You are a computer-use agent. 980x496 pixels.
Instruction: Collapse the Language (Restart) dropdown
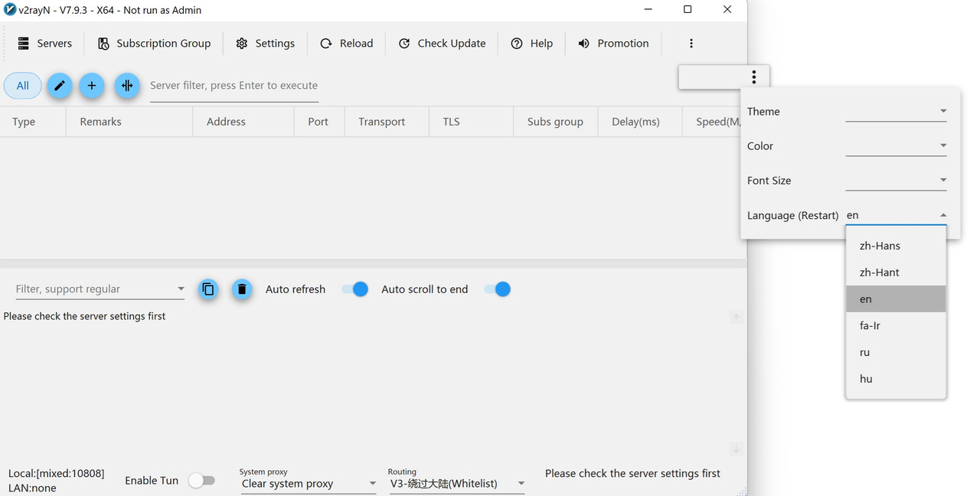click(896, 215)
